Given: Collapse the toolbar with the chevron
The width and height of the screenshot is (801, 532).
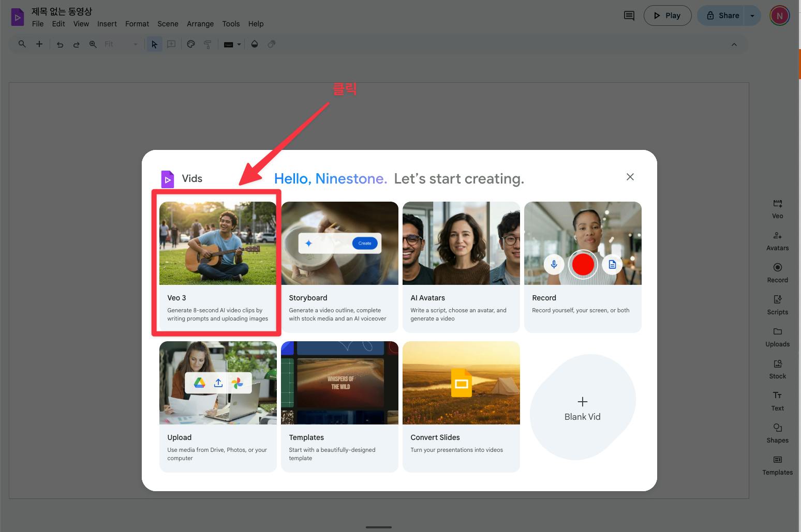Looking at the screenshot, I should (734, 44).
